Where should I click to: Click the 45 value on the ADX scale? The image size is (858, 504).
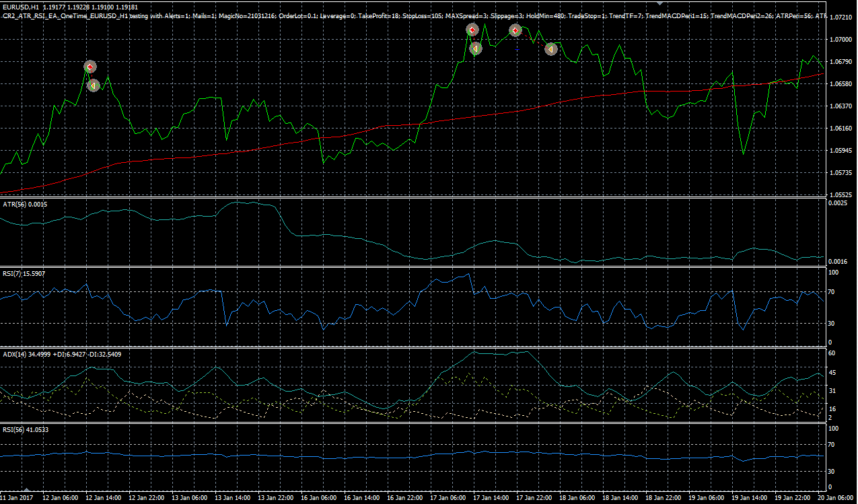coord(832,372)
